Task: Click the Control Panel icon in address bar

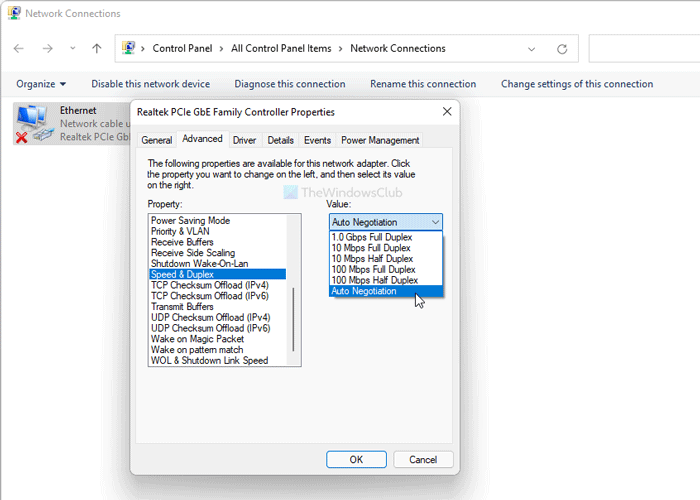Action: point(129,48)
